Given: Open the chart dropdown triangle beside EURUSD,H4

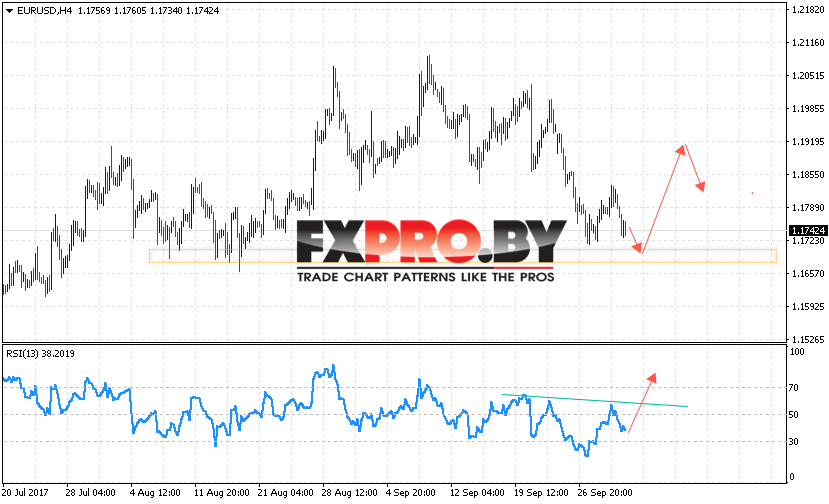Looking at the screenshot, I should point(9,11).
